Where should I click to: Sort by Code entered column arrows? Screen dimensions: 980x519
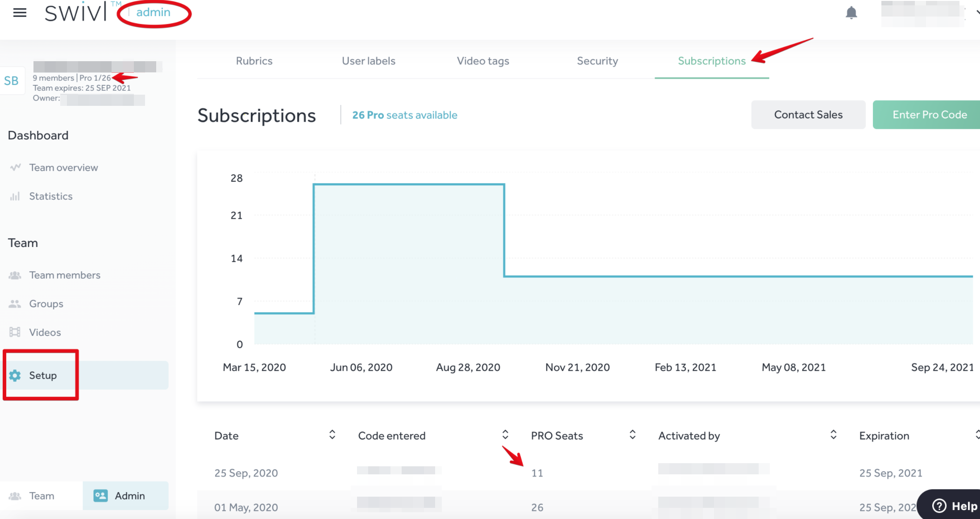pos(505,435)
